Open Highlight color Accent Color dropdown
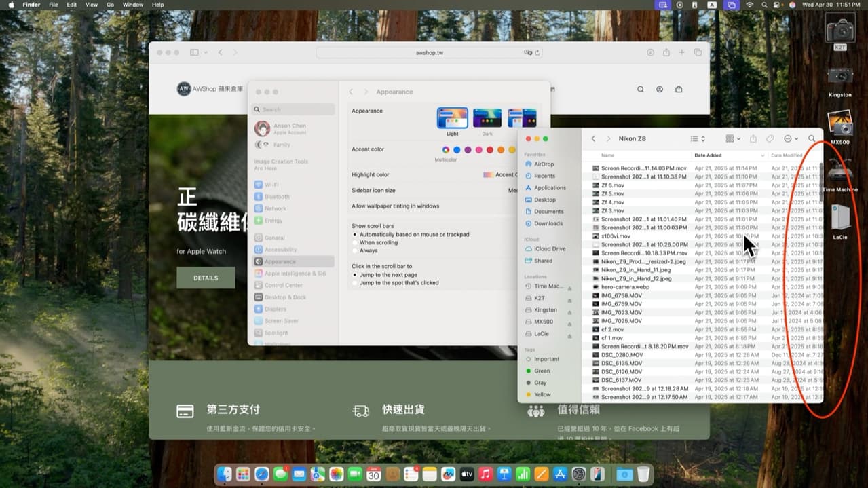Screen dimensions: 868x488 pos(500,174)
